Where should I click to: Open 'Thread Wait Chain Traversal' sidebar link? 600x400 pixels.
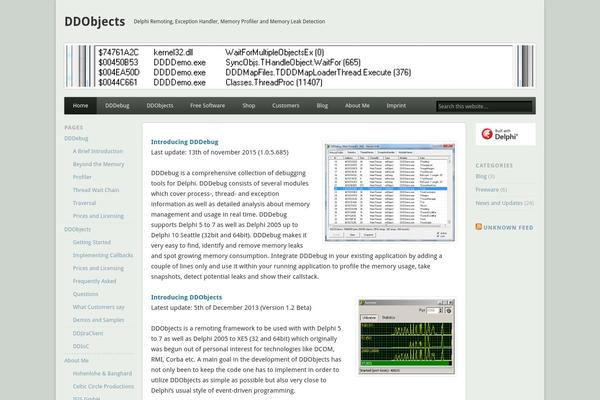point(96,196)
